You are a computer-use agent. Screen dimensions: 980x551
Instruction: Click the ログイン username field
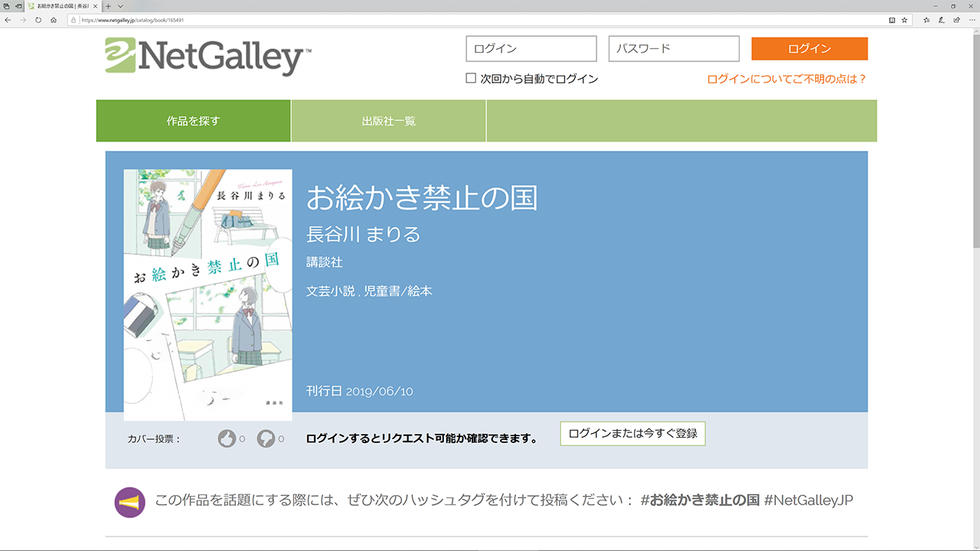click(x=531, y=48)
